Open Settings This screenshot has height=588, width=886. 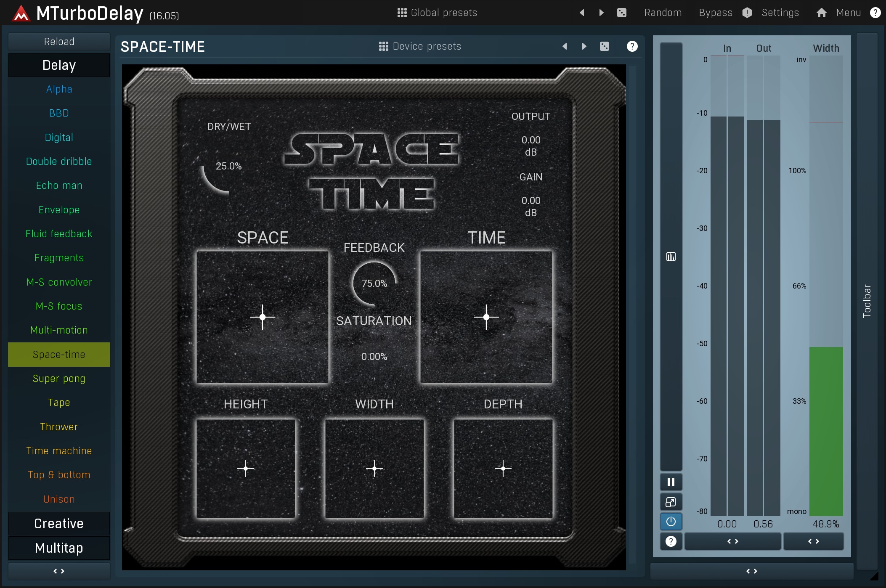click(x=780, y=13)
